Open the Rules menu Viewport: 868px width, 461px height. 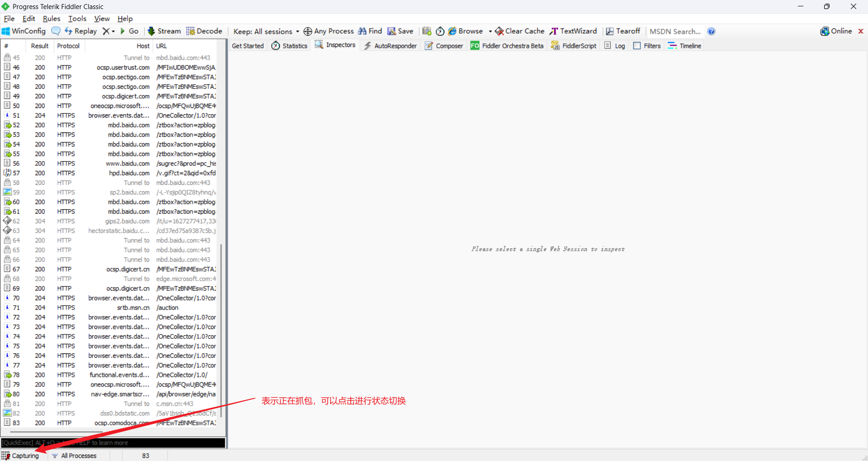click(x=52, y=19)
